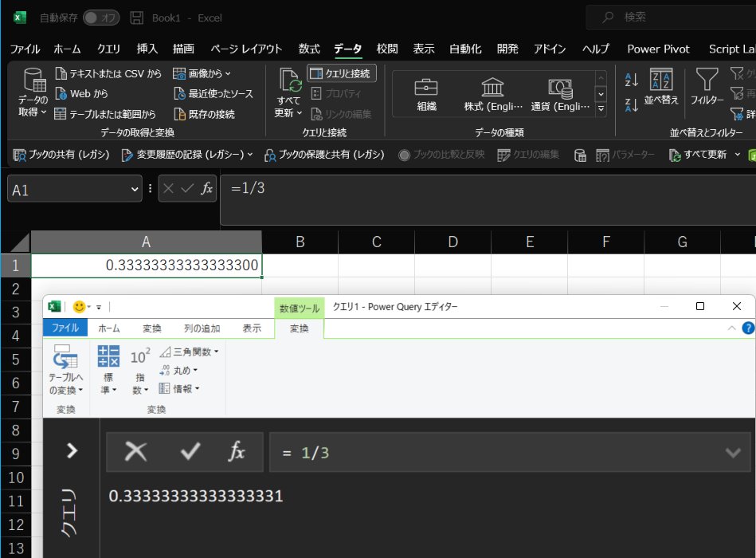The image size is (756, 558).
Task: Select row 5 header
Action: click(x=15, y=360)
